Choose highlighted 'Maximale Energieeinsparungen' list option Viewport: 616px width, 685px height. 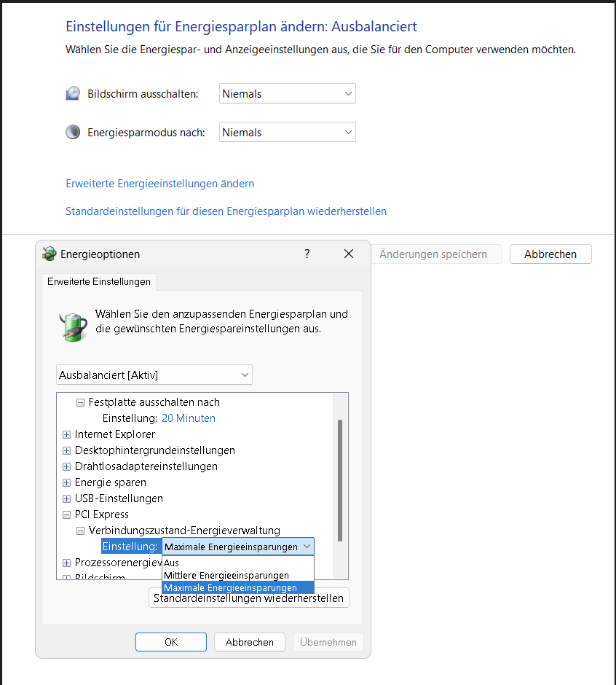238,587
